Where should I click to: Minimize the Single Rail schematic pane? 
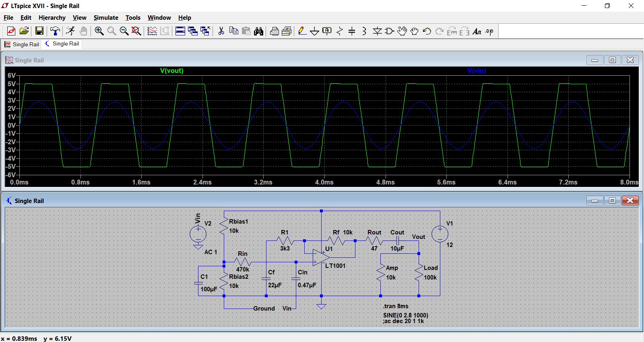[594, 201]
